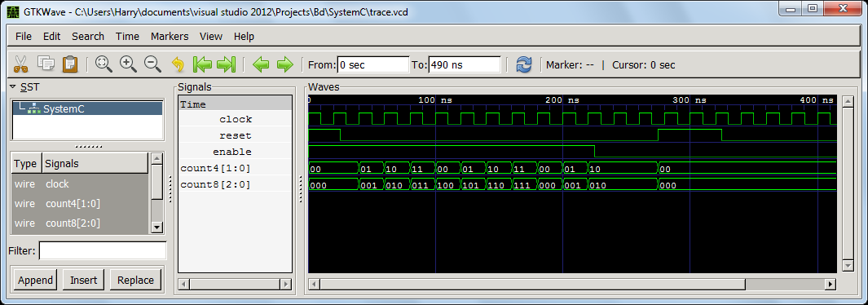
Task: Jump to the end time with the green arrow
Action: pyautogui.click(x=226, y=64)
